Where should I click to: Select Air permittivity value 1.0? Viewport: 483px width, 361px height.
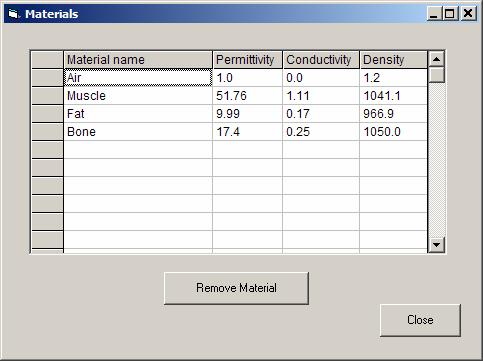[x=248, y=78]
